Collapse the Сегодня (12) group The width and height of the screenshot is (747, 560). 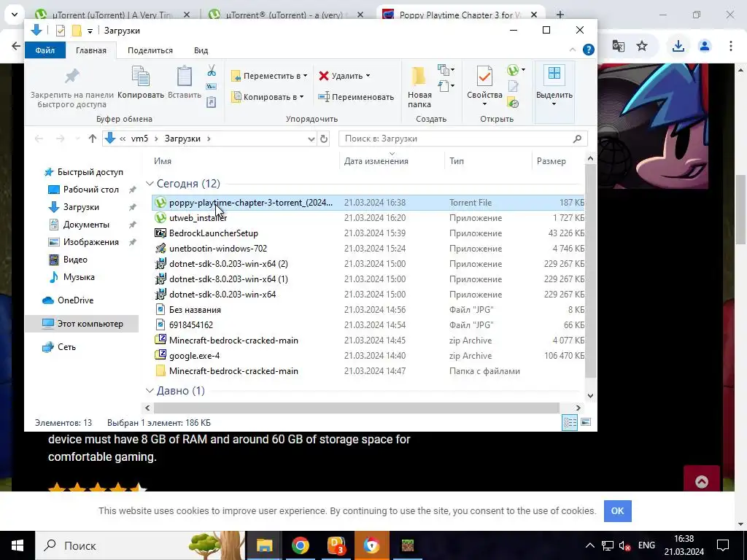click(x=150, y=183)
